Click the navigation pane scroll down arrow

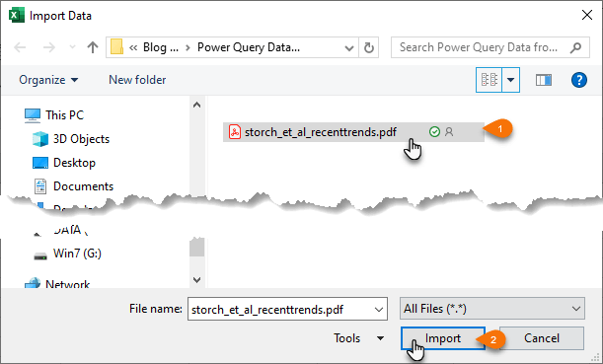[x=197, y=279]
